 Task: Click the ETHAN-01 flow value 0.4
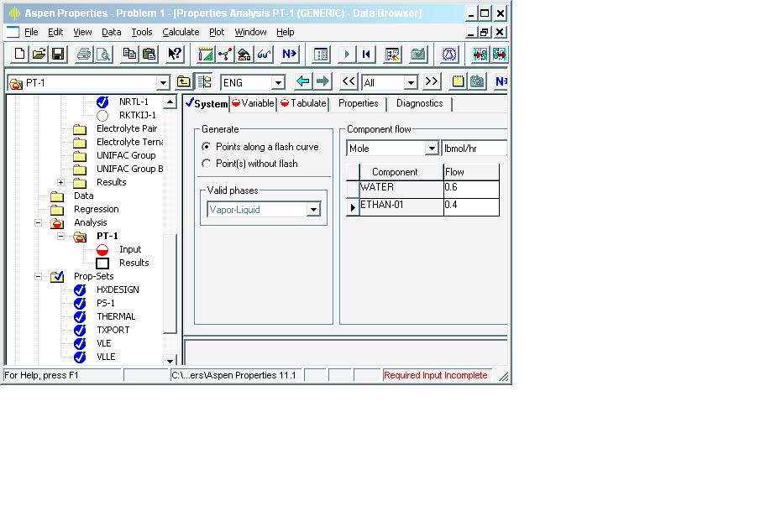click(x=471, y=206)
